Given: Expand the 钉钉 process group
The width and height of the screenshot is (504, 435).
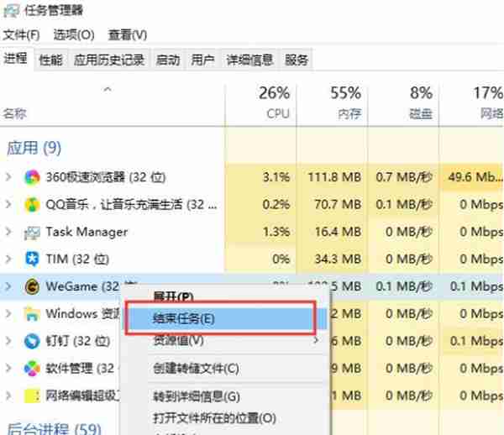Looking at the screenshot, I should [x=8, y=341].
